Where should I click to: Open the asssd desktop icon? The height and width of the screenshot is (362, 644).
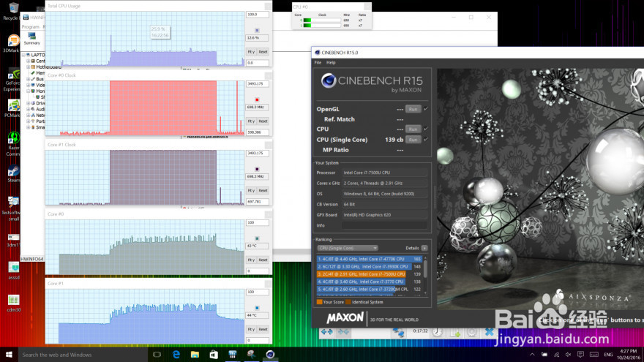pos(13,271)
